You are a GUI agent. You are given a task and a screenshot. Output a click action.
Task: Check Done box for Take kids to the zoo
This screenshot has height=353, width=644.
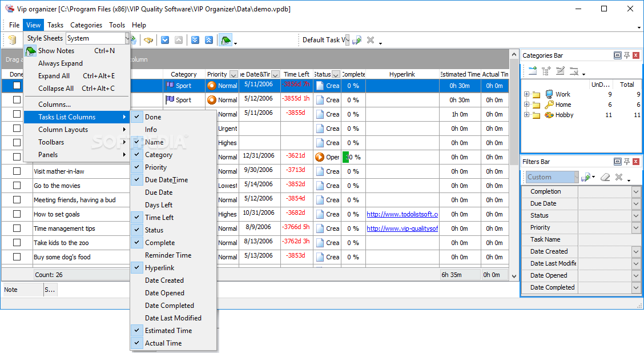click(x=17, y=242)
